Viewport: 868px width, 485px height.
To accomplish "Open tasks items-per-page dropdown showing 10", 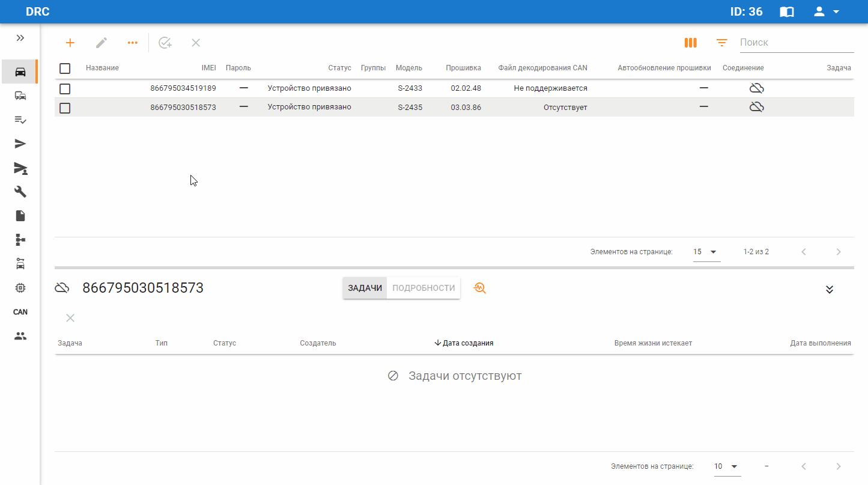I will coord(726,466).
